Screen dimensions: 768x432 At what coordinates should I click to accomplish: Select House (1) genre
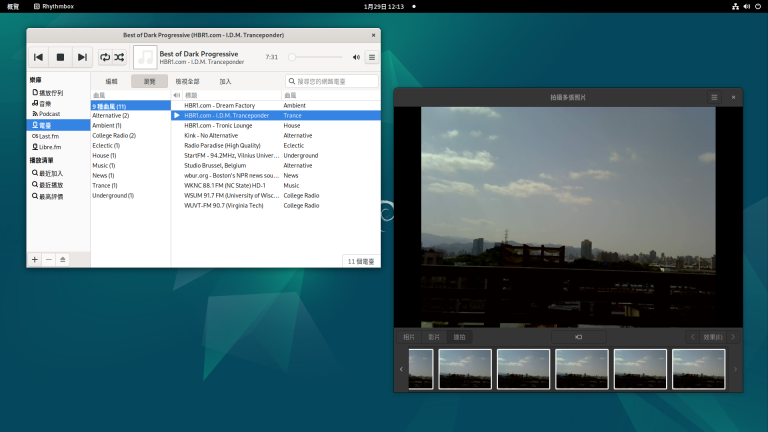pyautogui.click(x=131, y=155)
